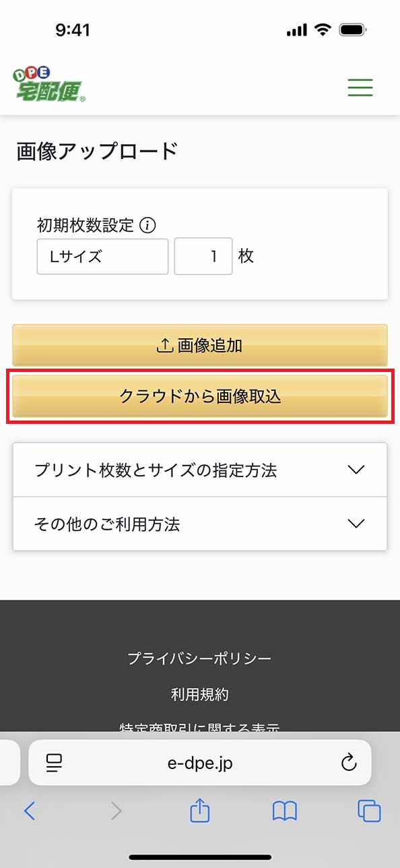The width and height of the screenshot is (400, 868).
Task: Show info for 初期枚数設定
Action: coord(147,225)
